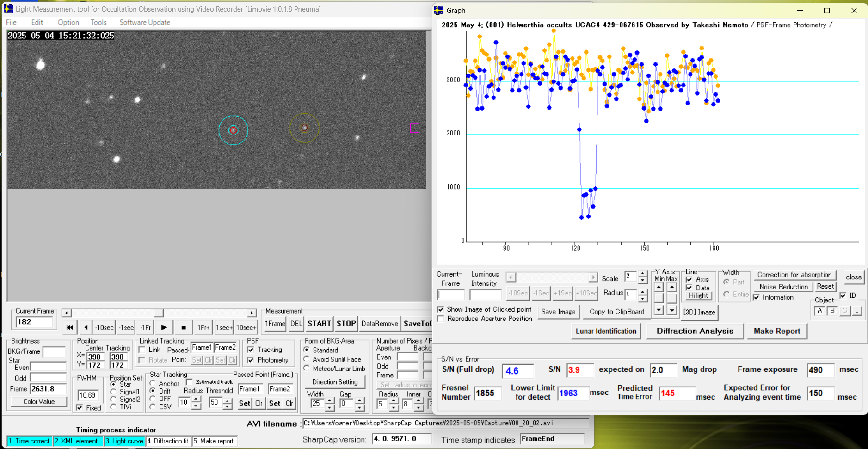Increase the Scale spinner value
Screen dimensions: 868x449
[x=642, y=274]
